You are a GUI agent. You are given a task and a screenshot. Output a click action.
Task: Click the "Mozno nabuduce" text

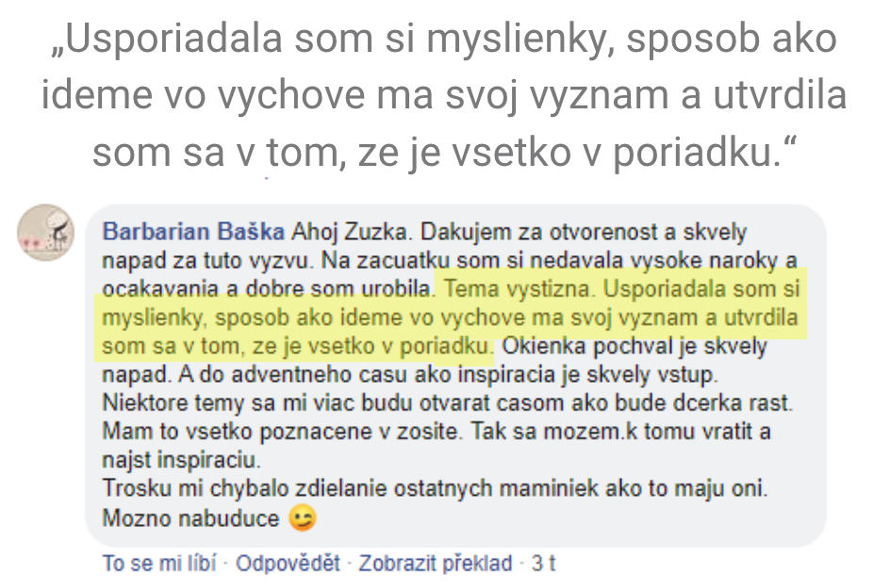click(190, 518)
